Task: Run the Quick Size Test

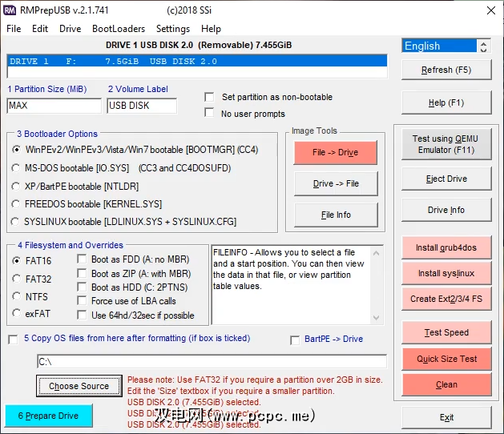Action: 446,359
